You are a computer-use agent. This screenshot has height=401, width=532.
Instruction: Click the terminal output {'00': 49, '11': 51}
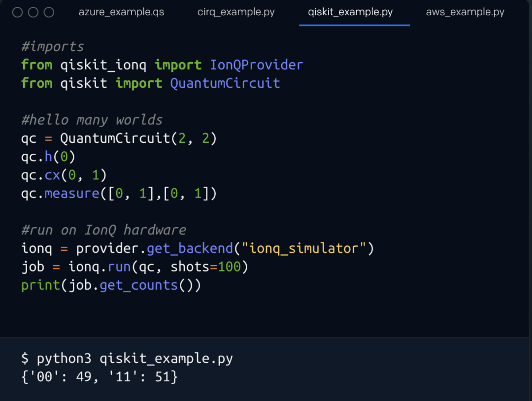click(100, 377)
